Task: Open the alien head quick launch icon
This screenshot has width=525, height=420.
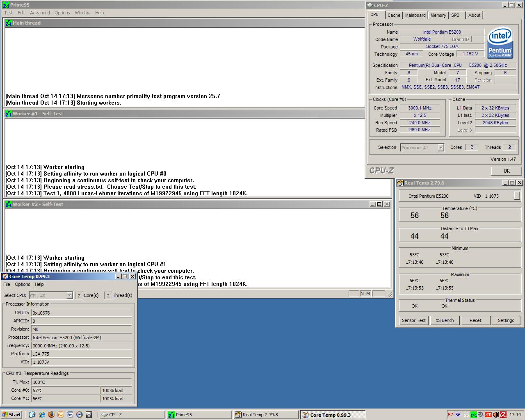Action: pos(89,415)
